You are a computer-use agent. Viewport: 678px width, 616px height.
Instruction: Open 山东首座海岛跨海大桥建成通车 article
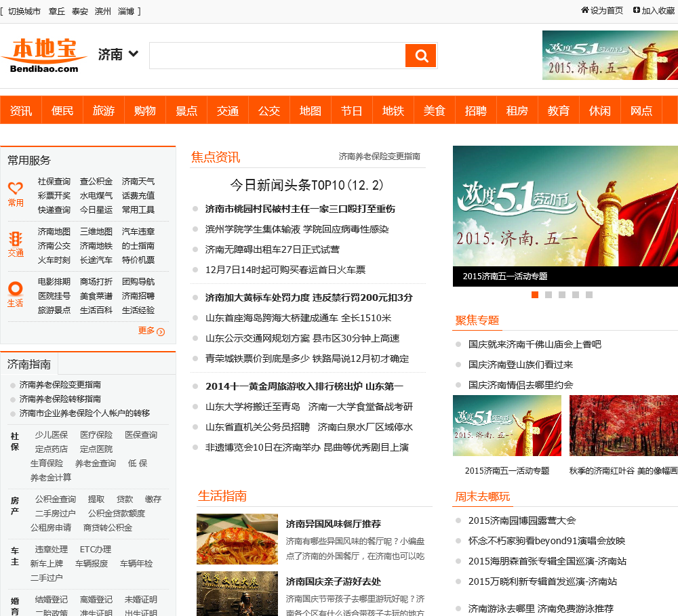click(x=298, y=318)
